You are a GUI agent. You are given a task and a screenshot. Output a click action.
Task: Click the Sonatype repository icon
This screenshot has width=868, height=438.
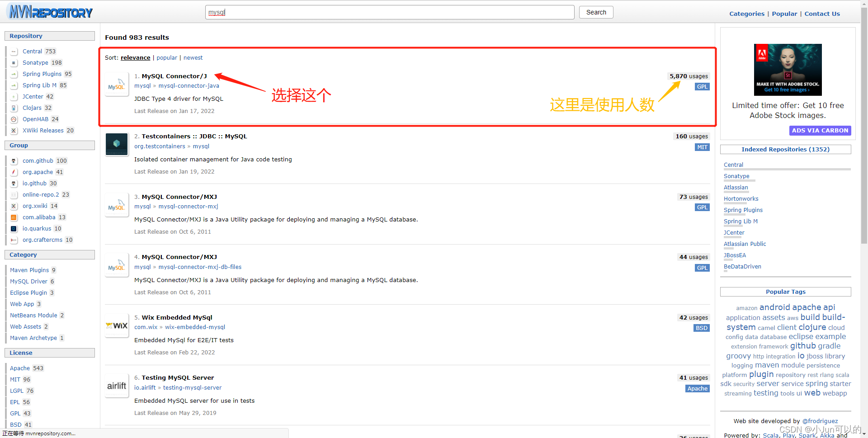click(x=14, y=63)
